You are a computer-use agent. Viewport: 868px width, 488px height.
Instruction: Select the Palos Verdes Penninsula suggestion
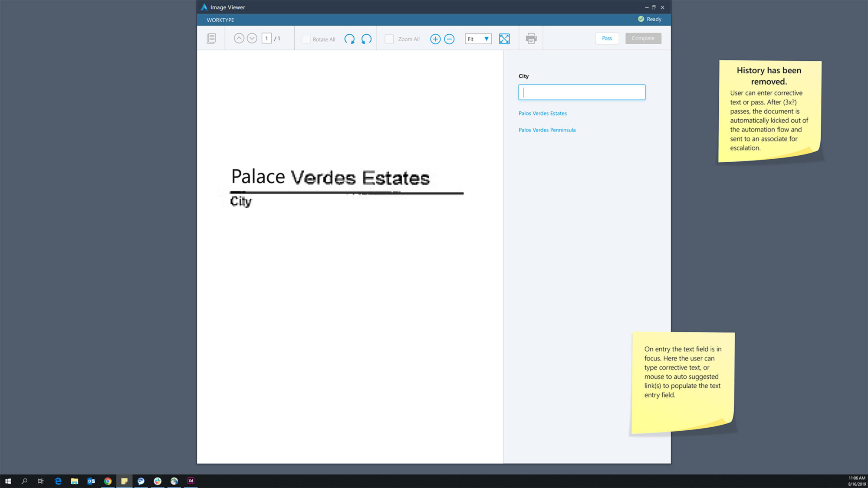pyautogui.click(x=547, y=130)
